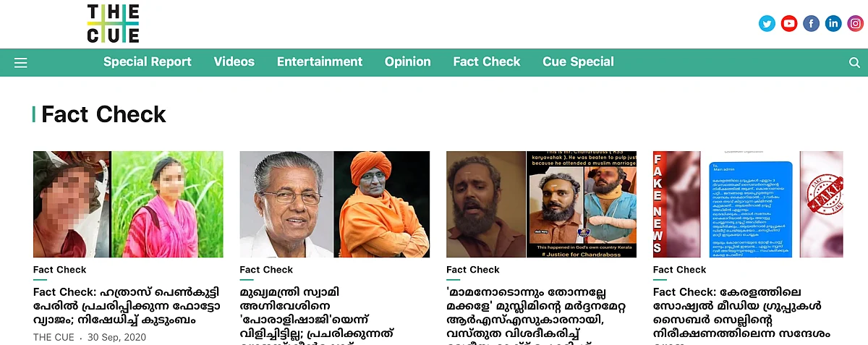The width and height of the screenshot is (868, 345).
Task: Visit the Facebook page icon
Action: 812,24
